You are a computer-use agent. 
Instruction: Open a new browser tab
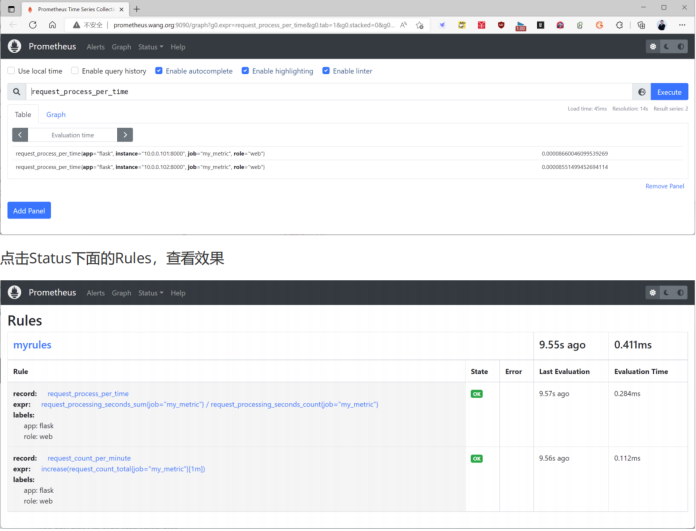coord(137,9)
